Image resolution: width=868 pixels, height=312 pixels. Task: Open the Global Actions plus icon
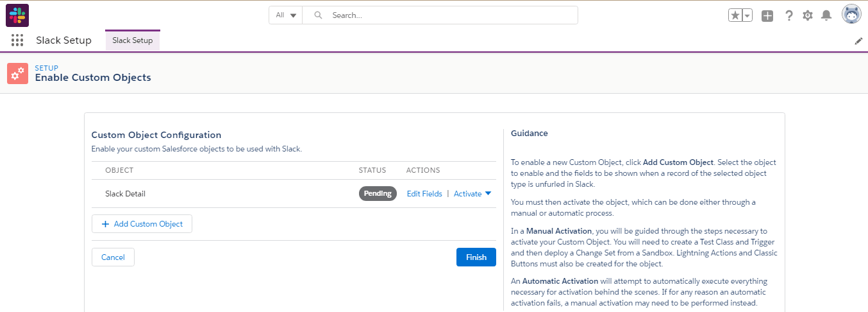point(767,15)
